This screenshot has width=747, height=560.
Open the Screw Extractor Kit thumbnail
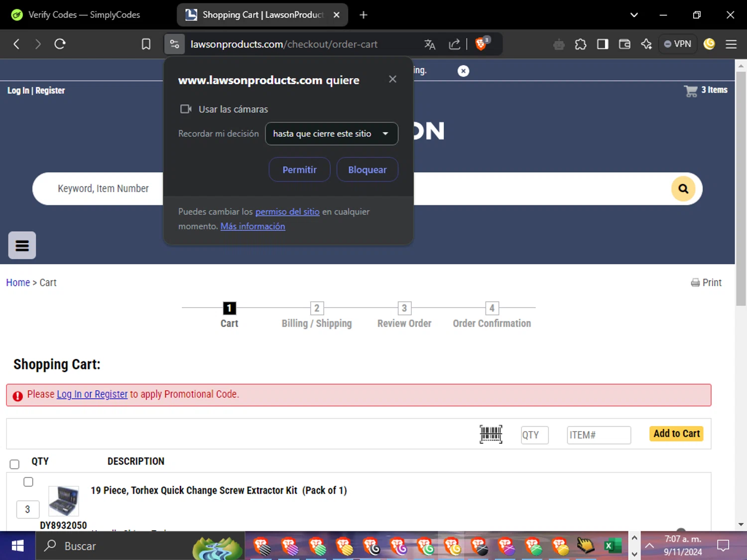point(64,501)
